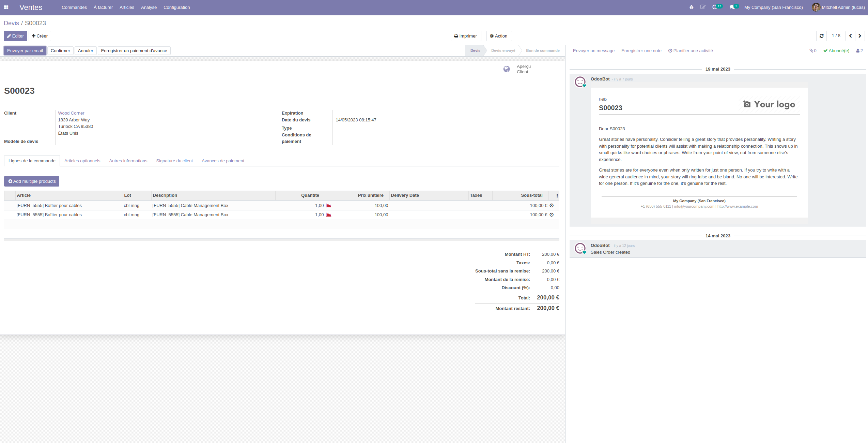
Task: Click forecast chart icon on first order line
Action: 328,206
